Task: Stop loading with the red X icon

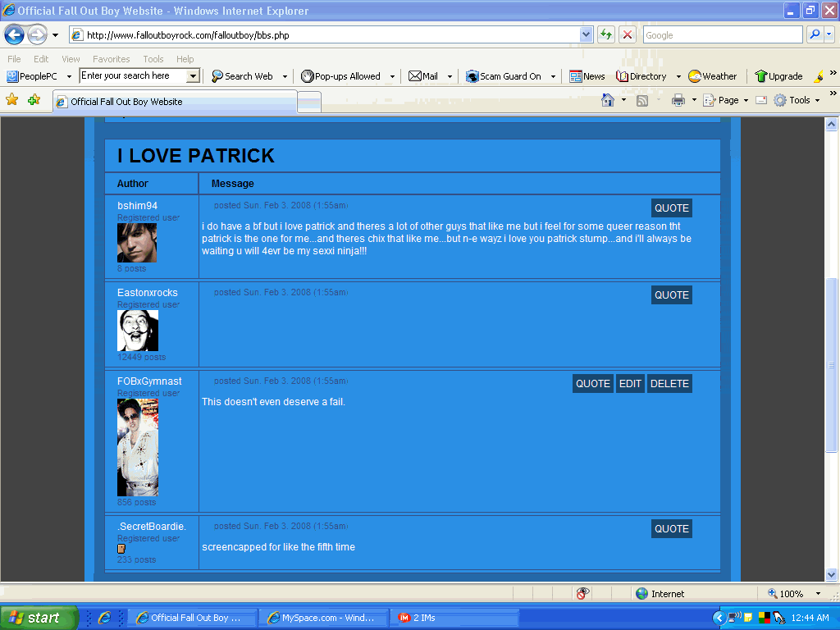Action: pos(628,35)
